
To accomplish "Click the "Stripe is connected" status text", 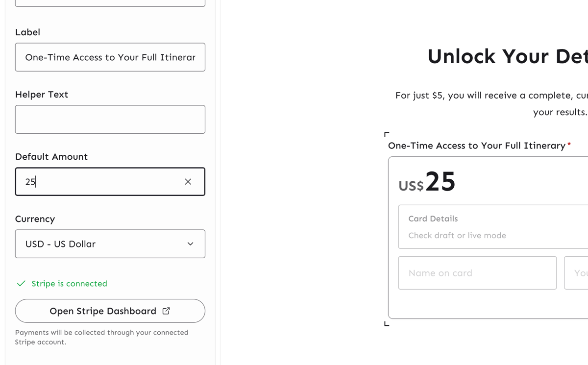I will point(69,284).
